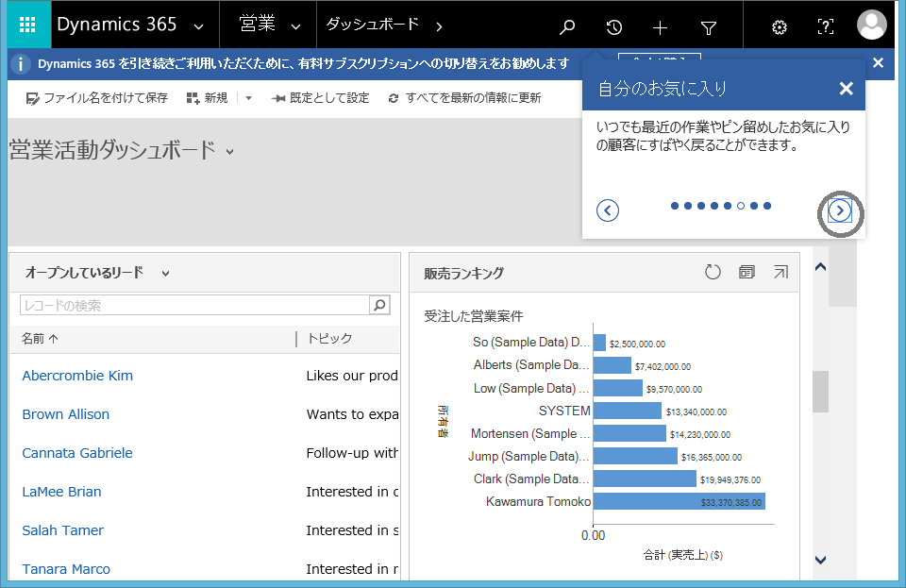Expand the dropdown arrow next to 新規
The width and height of the screenshot is (906, 588).
[248, 98]
